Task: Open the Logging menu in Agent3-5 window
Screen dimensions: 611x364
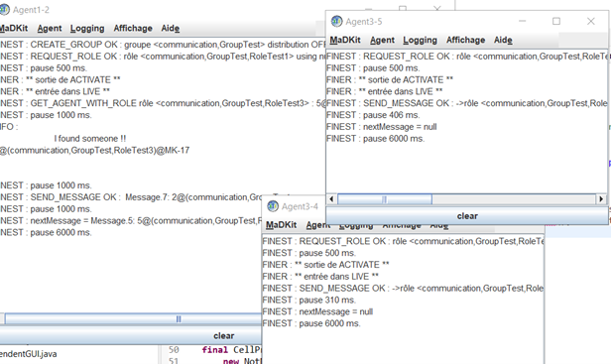Action: click(420, 40)
